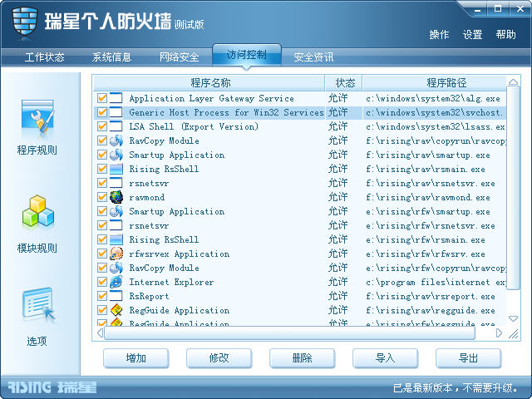
Task: Switch to the 安全资讯 tab
Action: [313, 57]
